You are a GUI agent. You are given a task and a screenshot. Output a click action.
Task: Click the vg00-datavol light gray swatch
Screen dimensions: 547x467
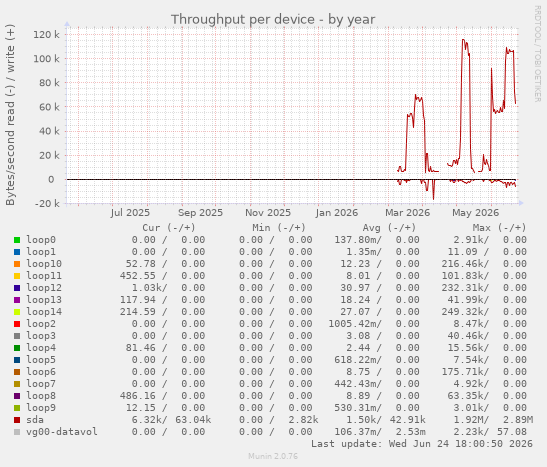(x=17, y=432)
